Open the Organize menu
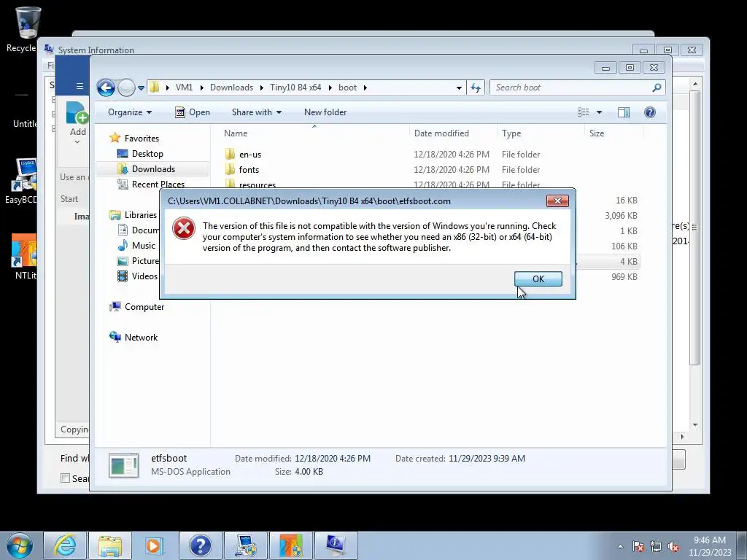 [x=130, y=112]
